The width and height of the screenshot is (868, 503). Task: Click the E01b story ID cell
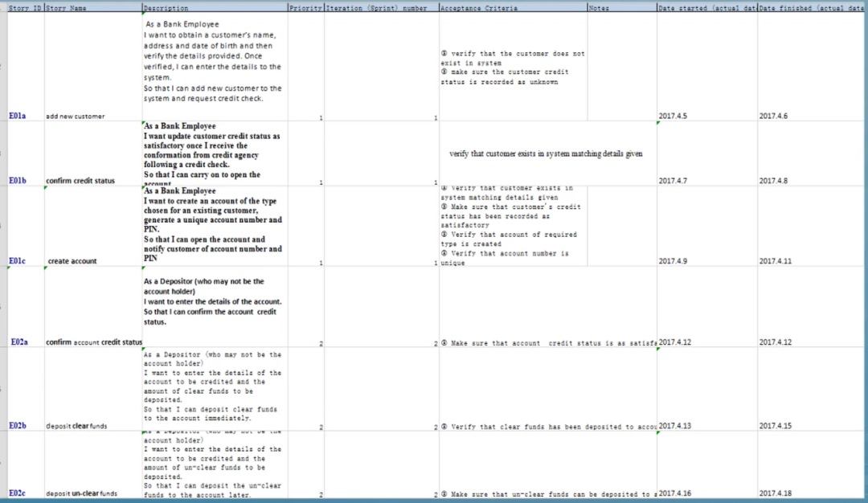pyautogui.click(x=17, y=181)
